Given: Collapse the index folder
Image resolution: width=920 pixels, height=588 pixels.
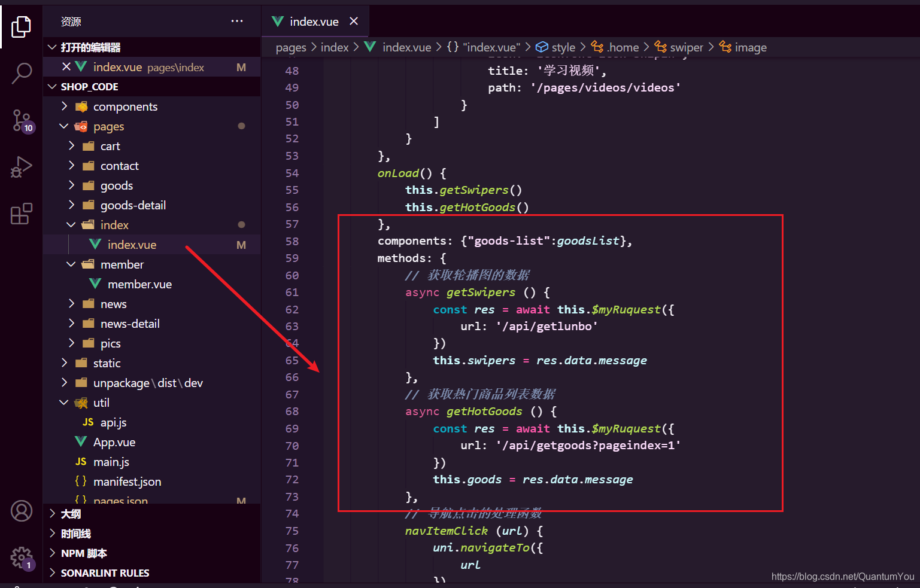Looking at the screenshot, I should pyautogui.click(x=152, y=225).
